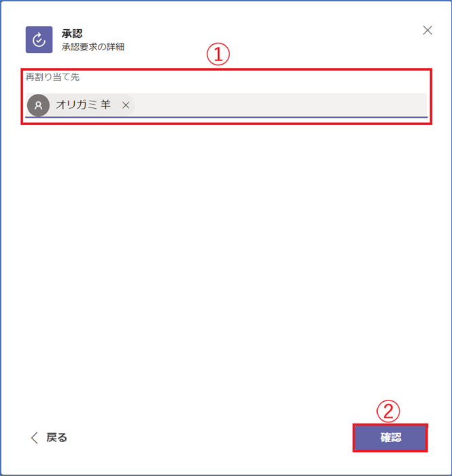
Task: Click the empty area of the reassign input
Action: (281, 105)
